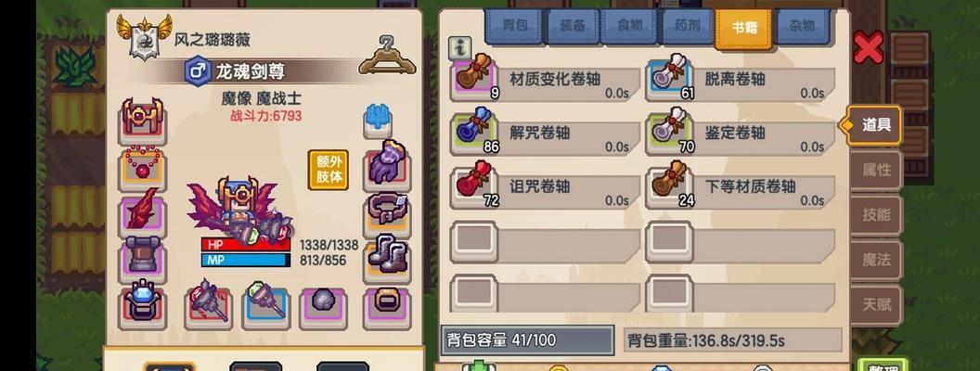Viewport: 980px width, 371px height.
Task: Close the inventory with red X
Action: coord(869,47)
